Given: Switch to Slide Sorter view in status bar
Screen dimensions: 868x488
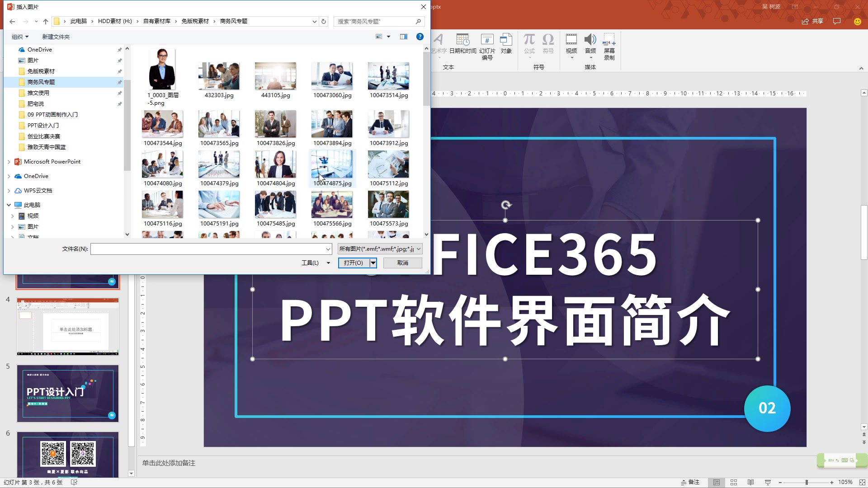Looking at the screenshot, I should 733,482.
